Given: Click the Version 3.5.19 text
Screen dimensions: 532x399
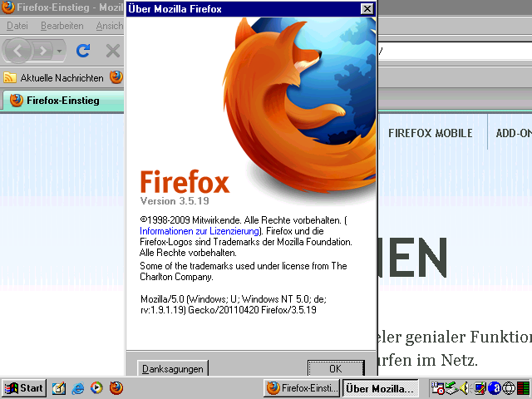Looking at the screenshot, I should coord(175,201).
